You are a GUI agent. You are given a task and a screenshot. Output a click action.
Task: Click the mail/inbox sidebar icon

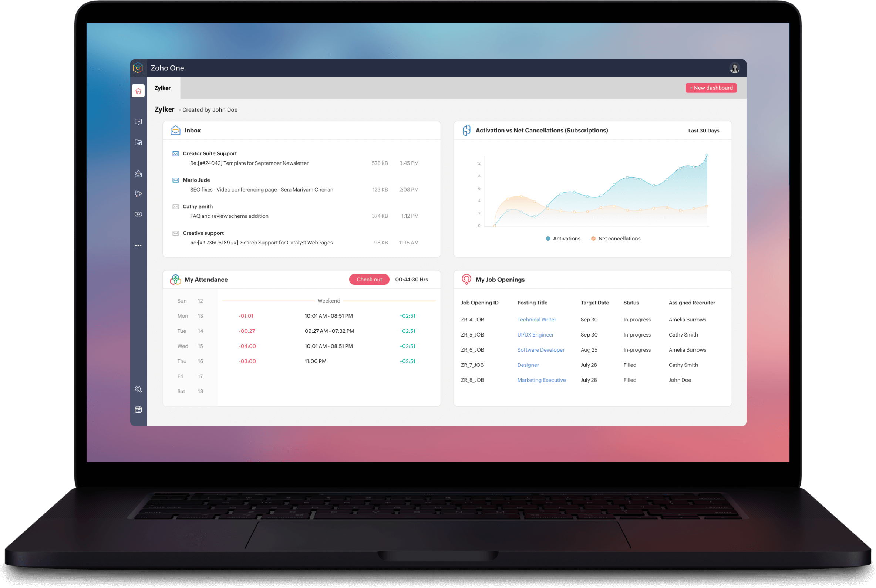click(138, 173)
